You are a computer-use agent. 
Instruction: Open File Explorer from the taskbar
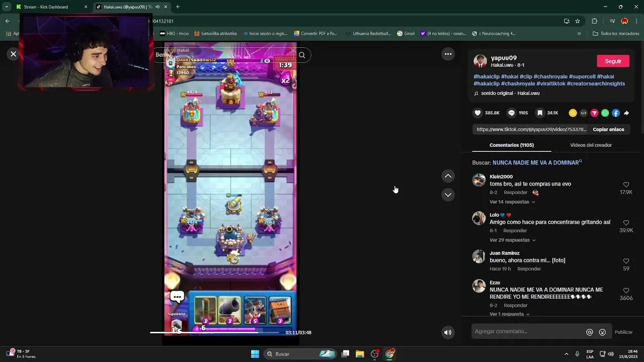(x=360, y=354)
